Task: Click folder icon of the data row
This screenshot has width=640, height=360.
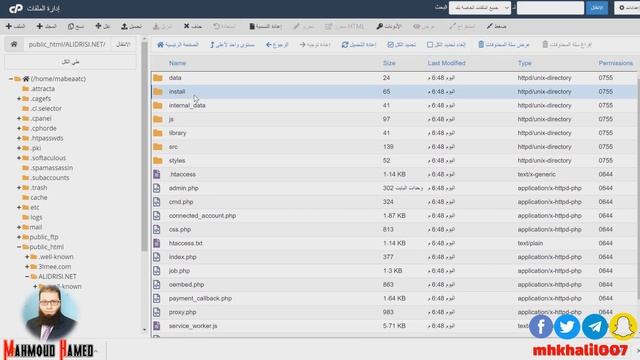Action: pyautogui.click(x=158, y=78)
